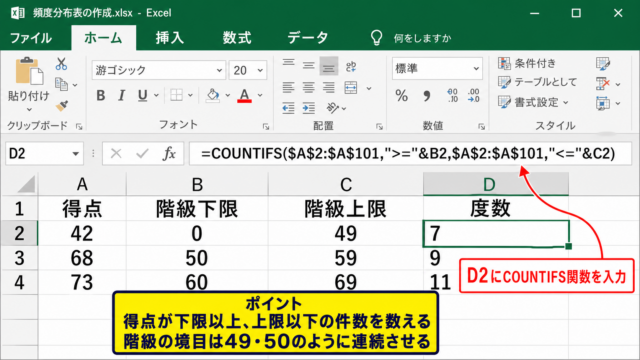Click Increase Decimal icon
This screenshot has height=360, width=640.
tap(453, 96)
